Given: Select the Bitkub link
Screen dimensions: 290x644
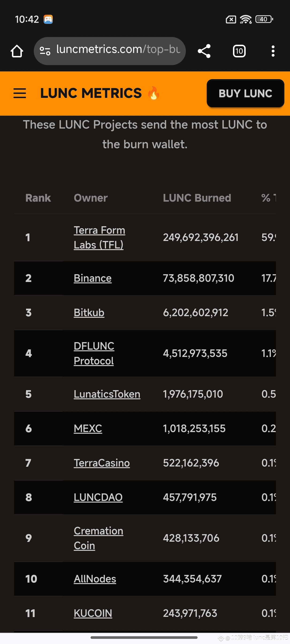Looking at the screenshot, I should (89, 312).
